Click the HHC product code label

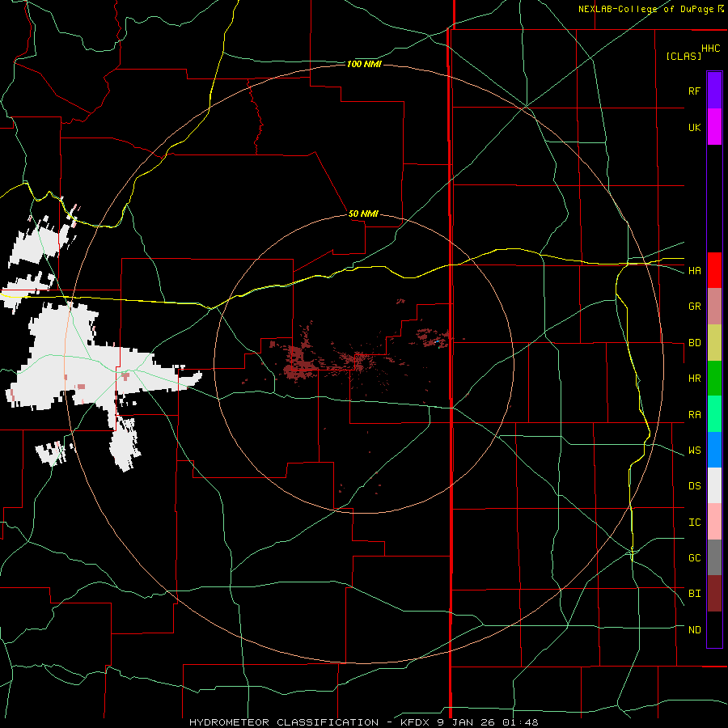click(x=710, y=49)
